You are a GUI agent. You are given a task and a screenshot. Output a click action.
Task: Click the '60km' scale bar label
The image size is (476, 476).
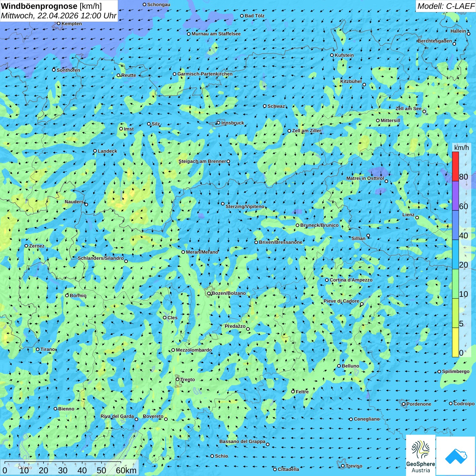point(126,470)
